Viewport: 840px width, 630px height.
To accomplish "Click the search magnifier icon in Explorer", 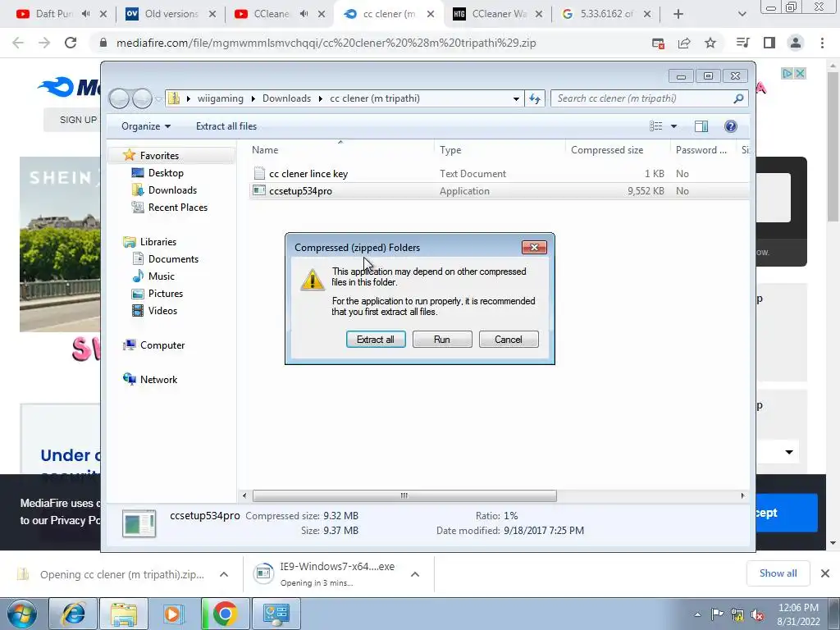I will click(739, 98).
